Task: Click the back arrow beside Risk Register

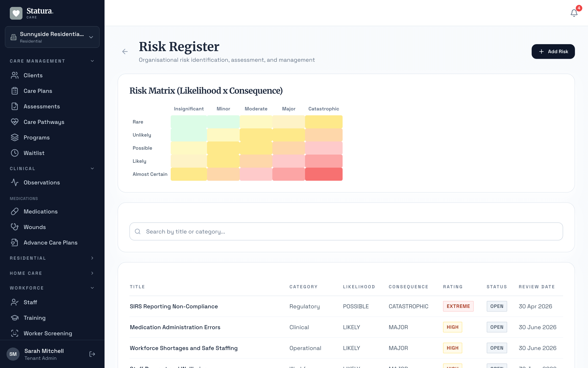Action: (125, 52)
